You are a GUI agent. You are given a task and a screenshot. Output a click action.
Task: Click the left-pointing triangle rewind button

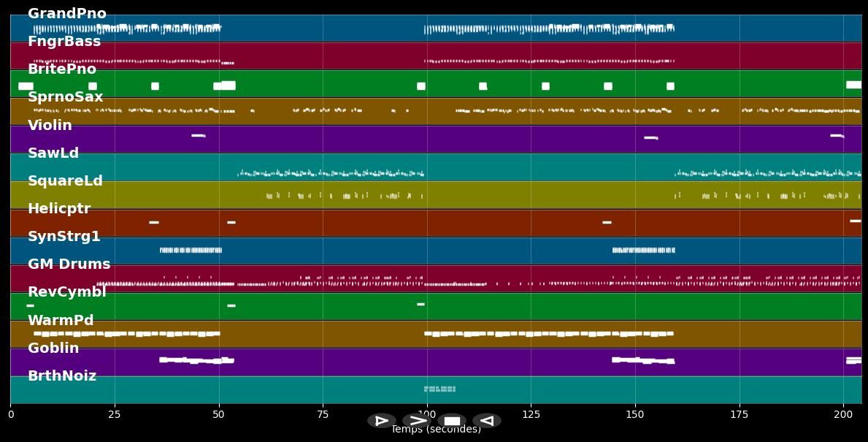pos(486,421)
